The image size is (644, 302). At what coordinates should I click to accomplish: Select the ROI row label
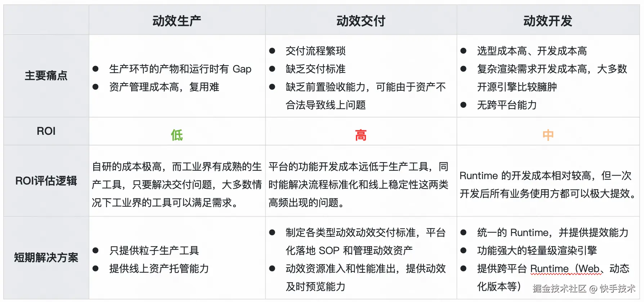(x=46, y=131)
